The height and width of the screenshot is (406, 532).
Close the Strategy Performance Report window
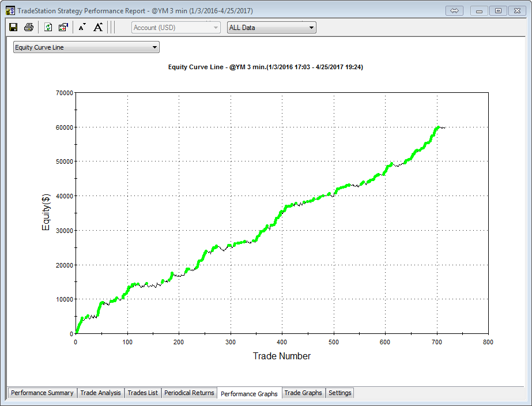[517, 11]
